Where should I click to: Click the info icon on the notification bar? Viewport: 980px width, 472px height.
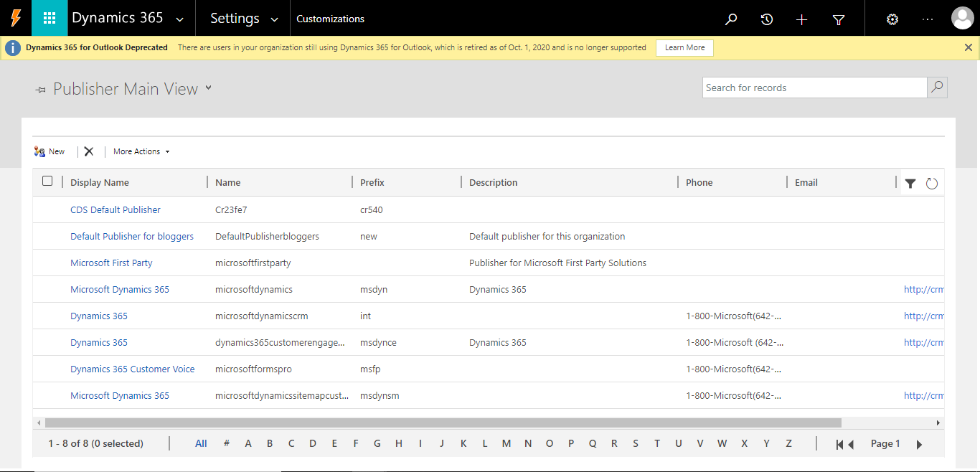(x=13, y=47)
